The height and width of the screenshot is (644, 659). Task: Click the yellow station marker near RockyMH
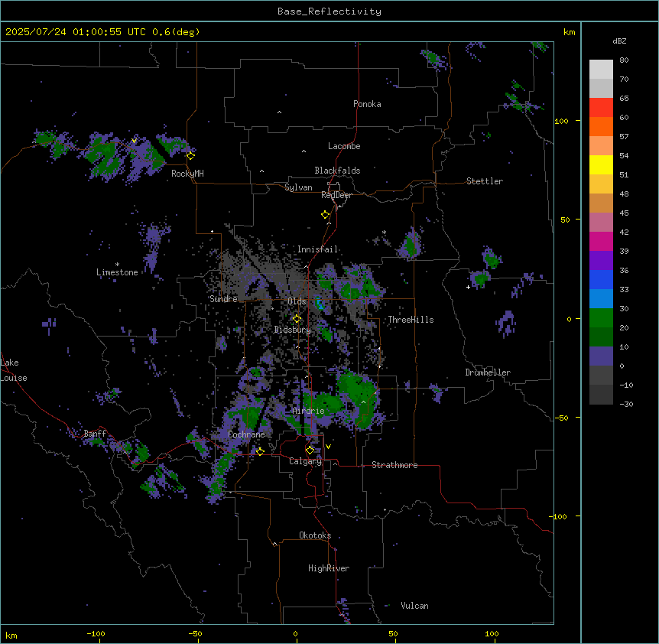tap(191, 156)
